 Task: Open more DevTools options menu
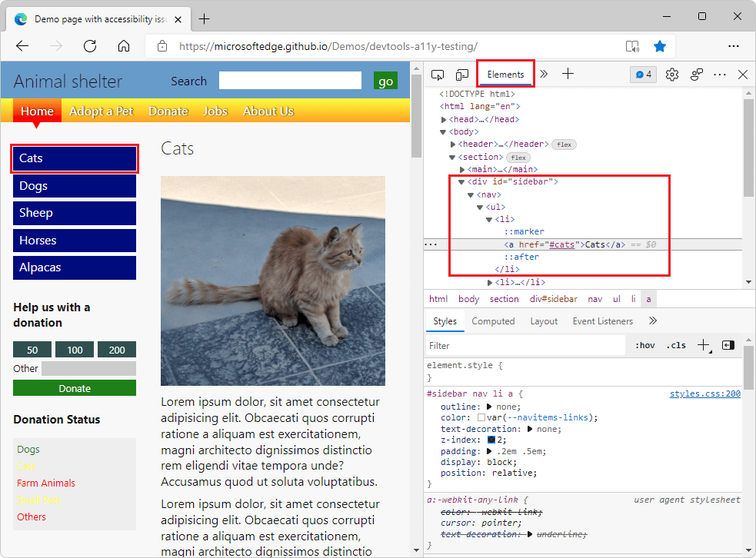[x=719, y=75]
